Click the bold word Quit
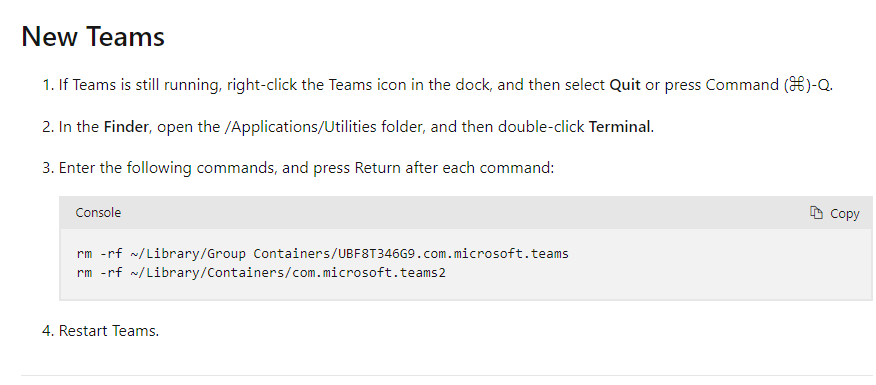 (625, 85)
